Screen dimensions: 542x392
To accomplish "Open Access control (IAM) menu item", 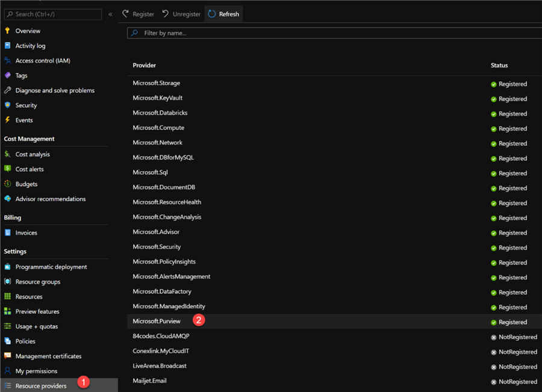I will coord(43,61).
